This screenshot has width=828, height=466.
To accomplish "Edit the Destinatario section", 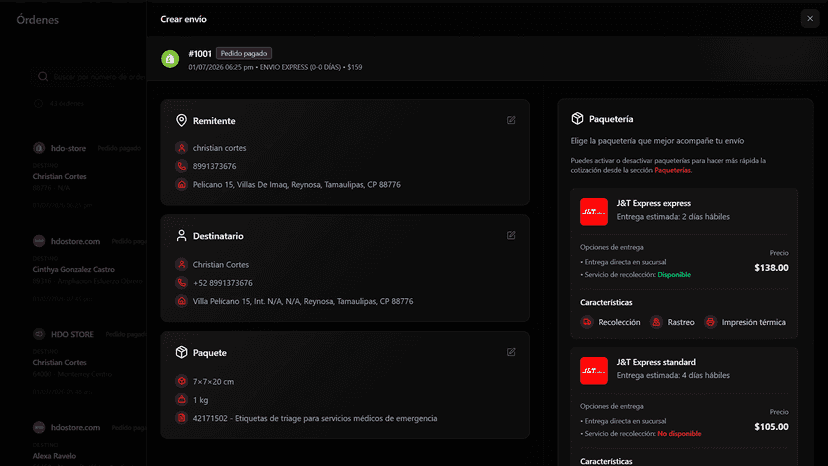I will click(511, 236).
